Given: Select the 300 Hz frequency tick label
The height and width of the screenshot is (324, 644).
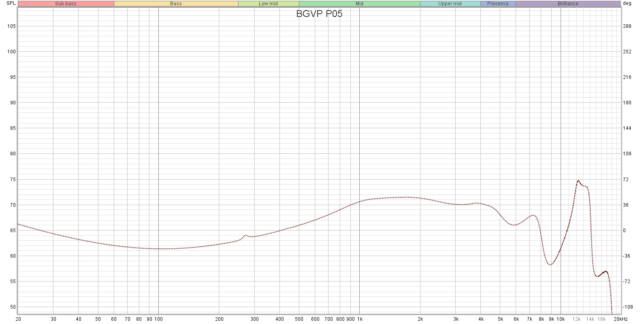Looking at the screenshot, I should tap(254, 319).
